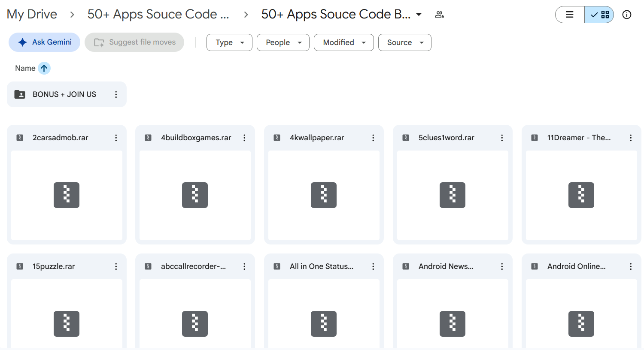Screen dimensions: 644x350
Task: Click the Android News file name
Action: click(x=446, y=266)
